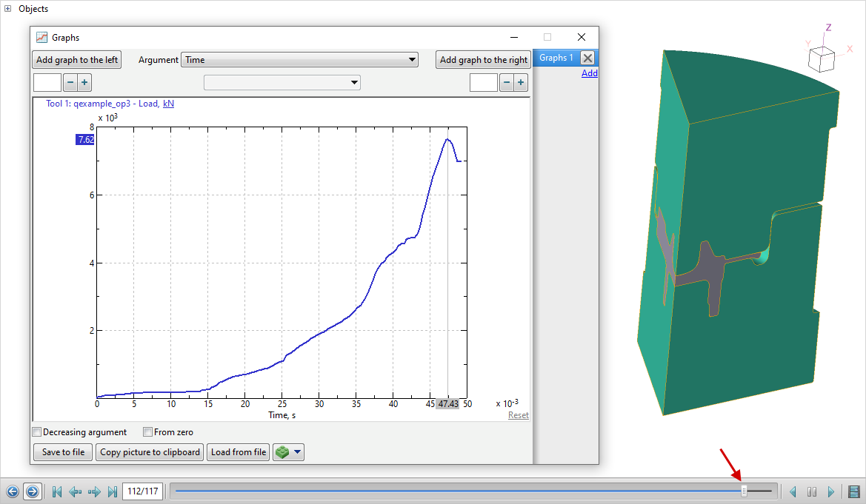This screenshot has height=504, width=866.
Task: Expand the Objects tree node
Action: [7, 9]
